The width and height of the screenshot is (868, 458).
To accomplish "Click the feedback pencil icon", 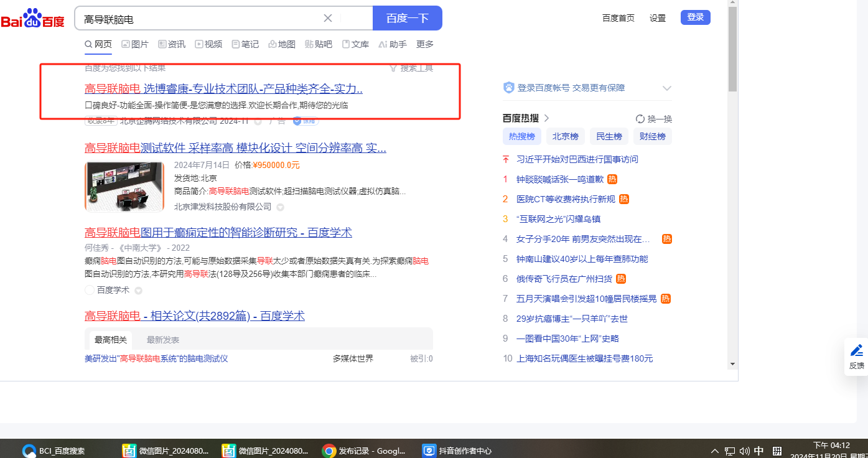I will (x=857, y=350).
